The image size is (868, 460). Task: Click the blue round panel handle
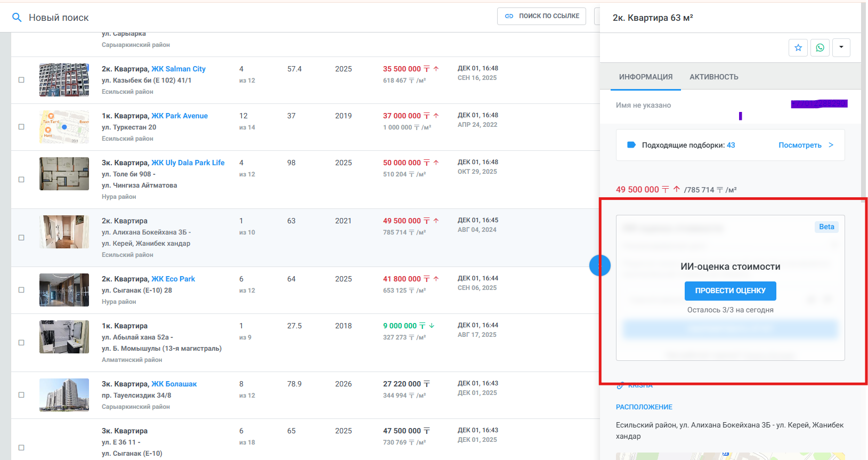(599, 265)
